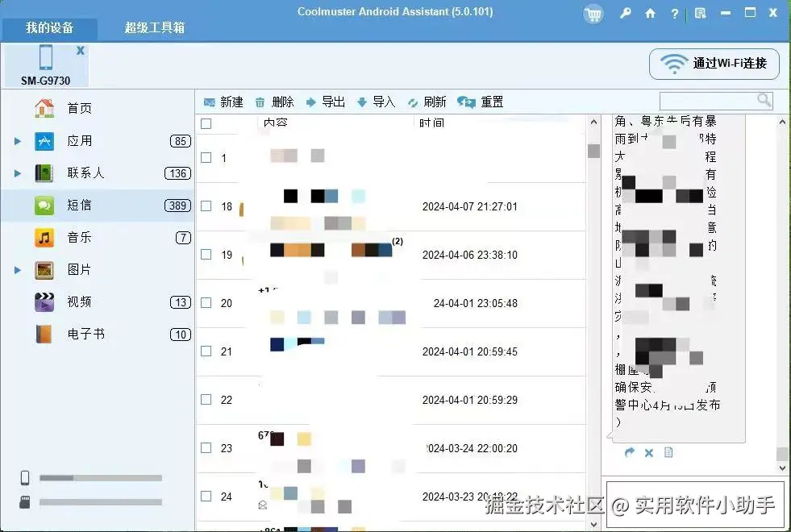Expand the 应用 apps section arrow
The image size is (791, 532).
click(x=18, y=140)
